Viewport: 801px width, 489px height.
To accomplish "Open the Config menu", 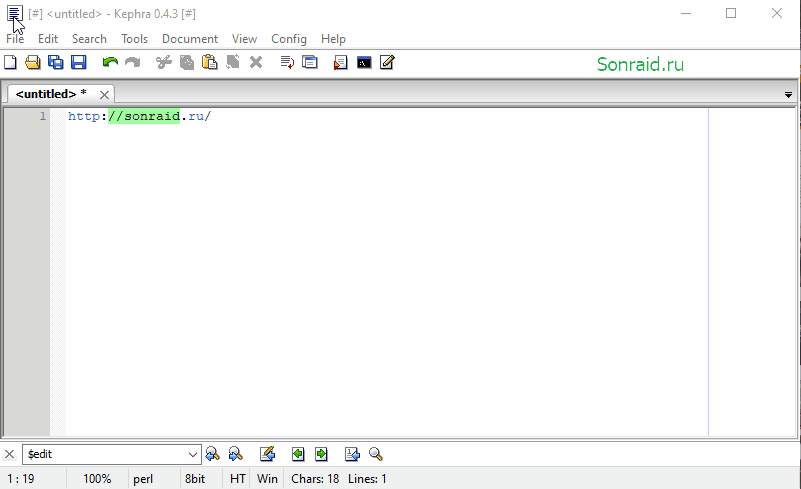I will [x=289, y=39].
